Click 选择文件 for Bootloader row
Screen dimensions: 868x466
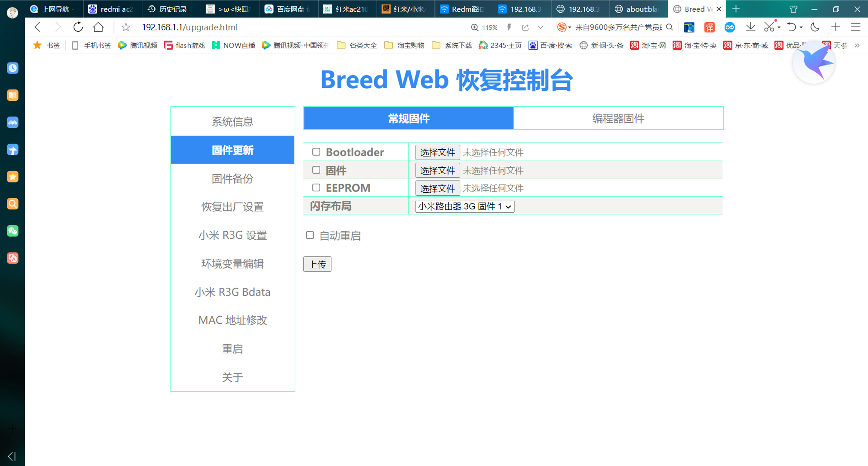pyautogui.click(x=437, y=152)
